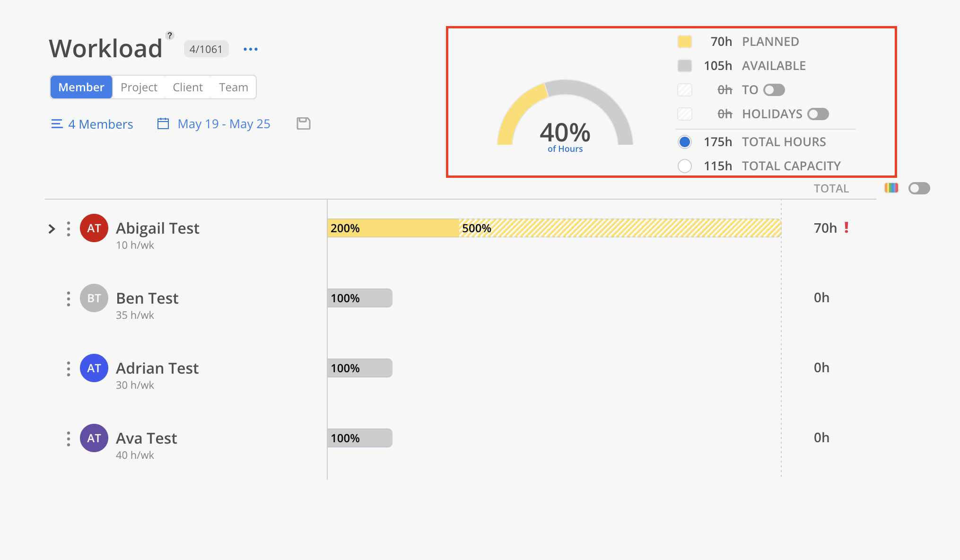This screenshot has width=960, height=560.
Task: Select the TOTAL CAPACITY radio button
Action: [684, 166]
